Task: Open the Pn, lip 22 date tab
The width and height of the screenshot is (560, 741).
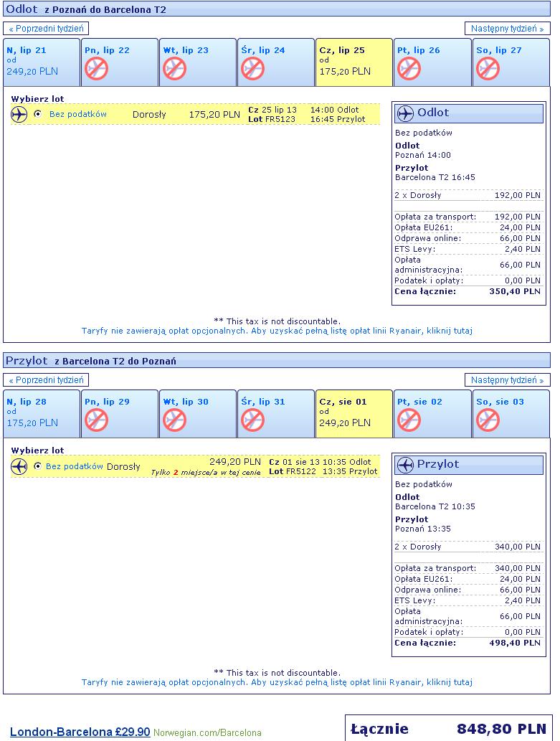Action: [x=120, y=62]
